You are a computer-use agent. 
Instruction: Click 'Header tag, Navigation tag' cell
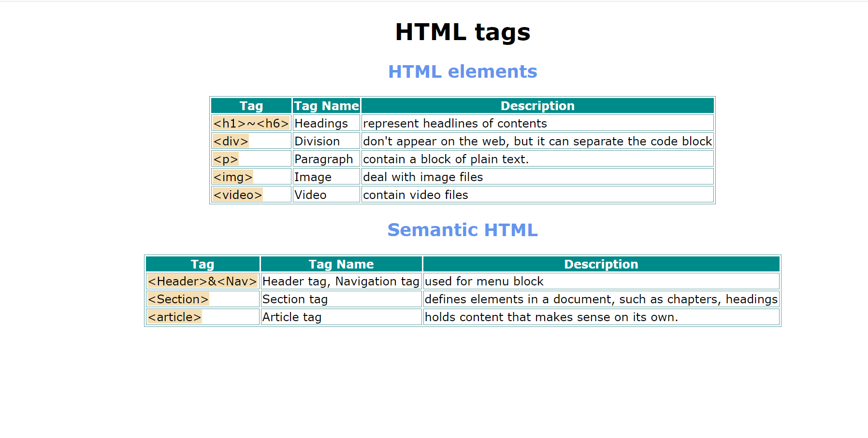pyautogui.click(x=341, y=281)
